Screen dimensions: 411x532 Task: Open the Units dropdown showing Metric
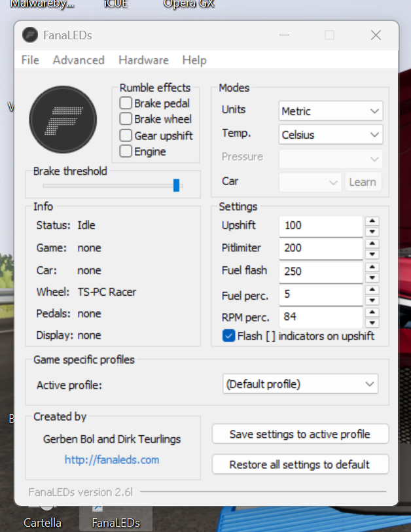331,111
